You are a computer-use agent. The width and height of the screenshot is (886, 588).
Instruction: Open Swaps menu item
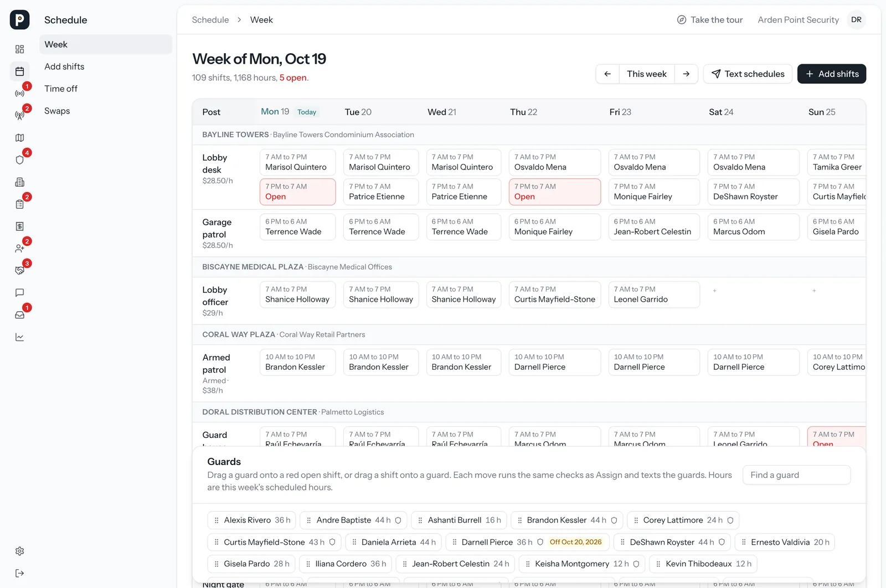[106, 111]
